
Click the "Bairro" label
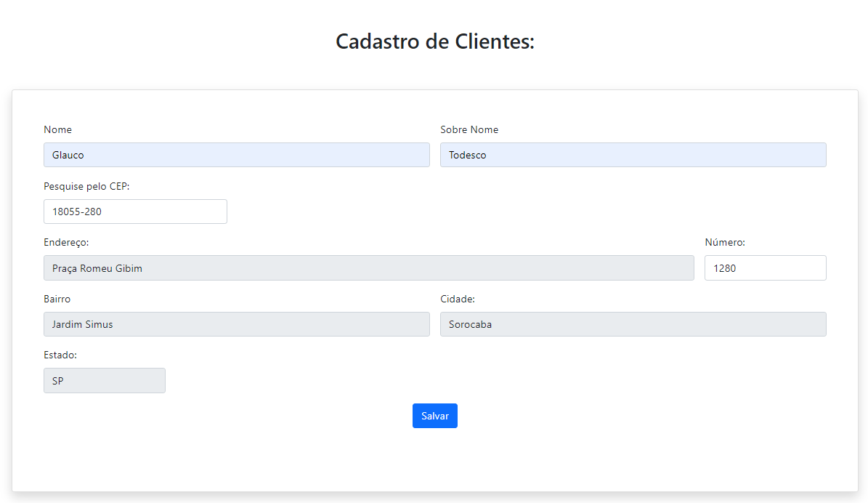pos(57,299)
